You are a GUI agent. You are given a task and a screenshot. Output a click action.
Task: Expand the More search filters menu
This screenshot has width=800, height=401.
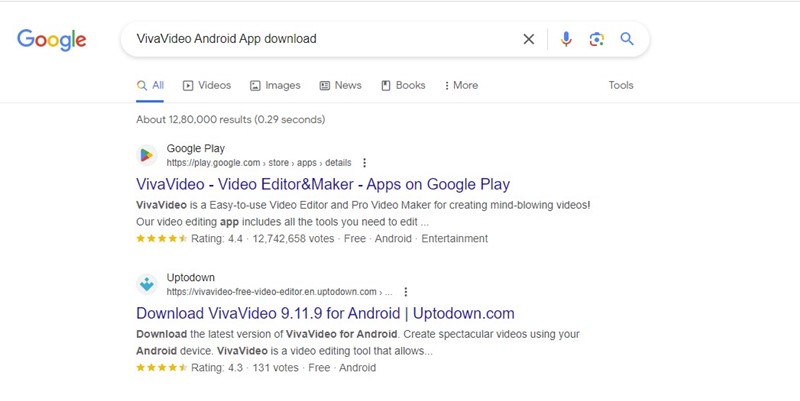(x=461, y=85)
